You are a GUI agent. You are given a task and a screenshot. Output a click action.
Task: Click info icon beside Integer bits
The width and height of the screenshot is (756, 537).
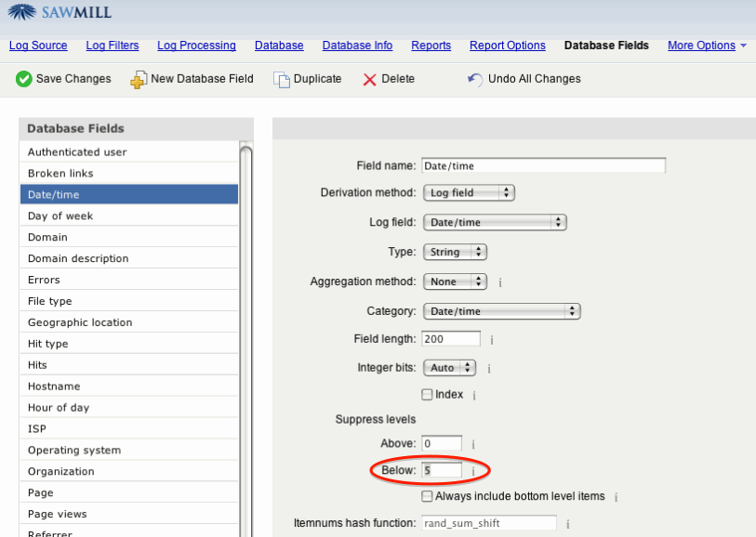(489, 369)
